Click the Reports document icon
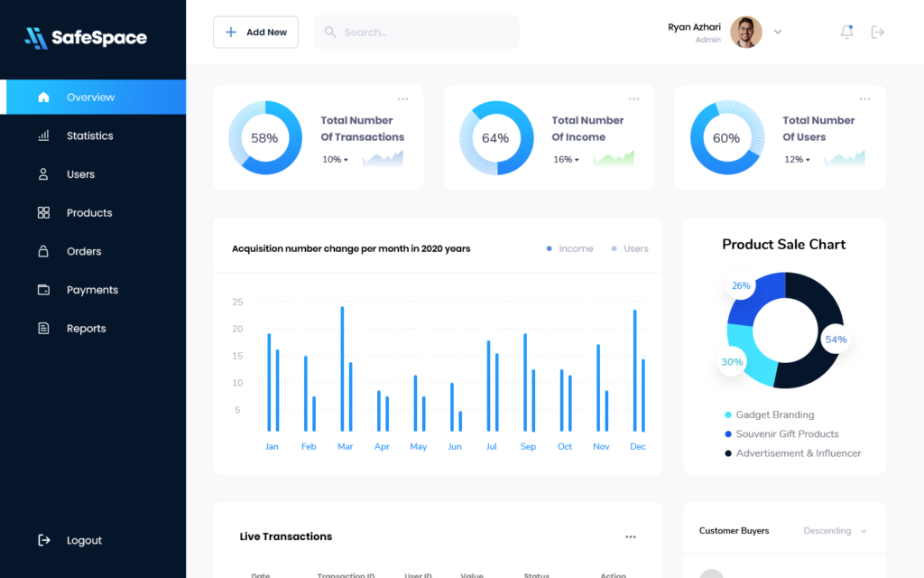The height and width of the screenshot is (578, 924). [x=43, y=329]
